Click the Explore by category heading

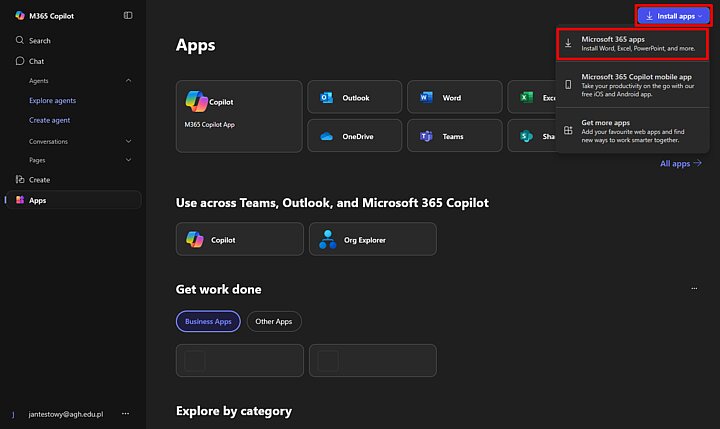pyautogui.click(x=234, y=411)
